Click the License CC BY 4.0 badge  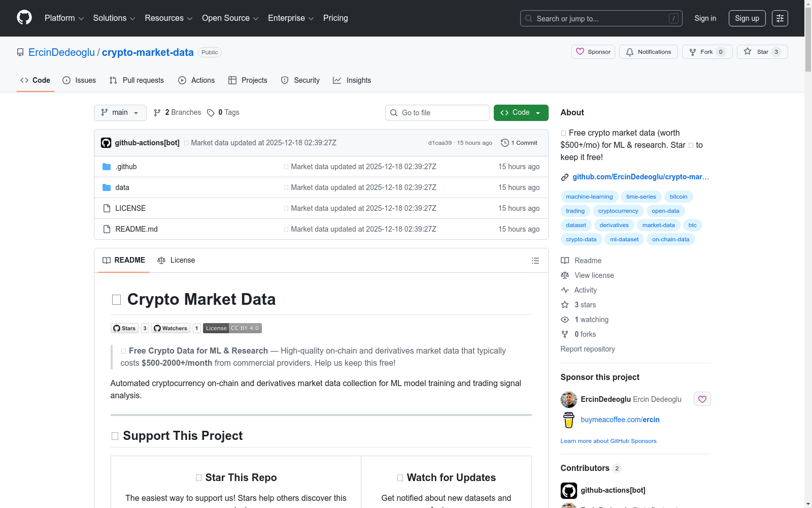232,328
